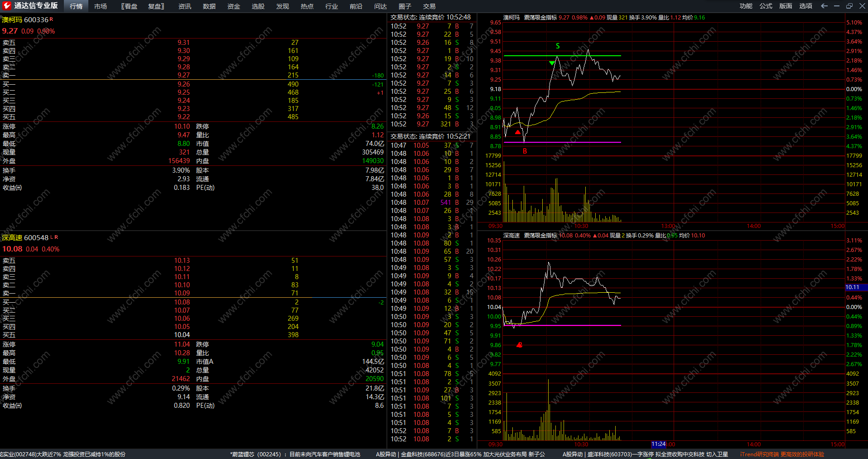
Task: Open the 市场 menu
Action: click(x=101, y=6)
